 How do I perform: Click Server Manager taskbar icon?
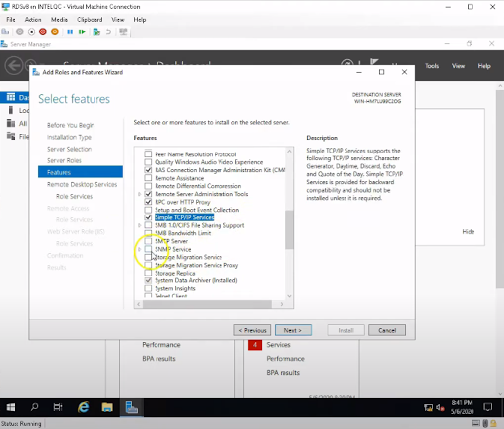click(131, 407)
